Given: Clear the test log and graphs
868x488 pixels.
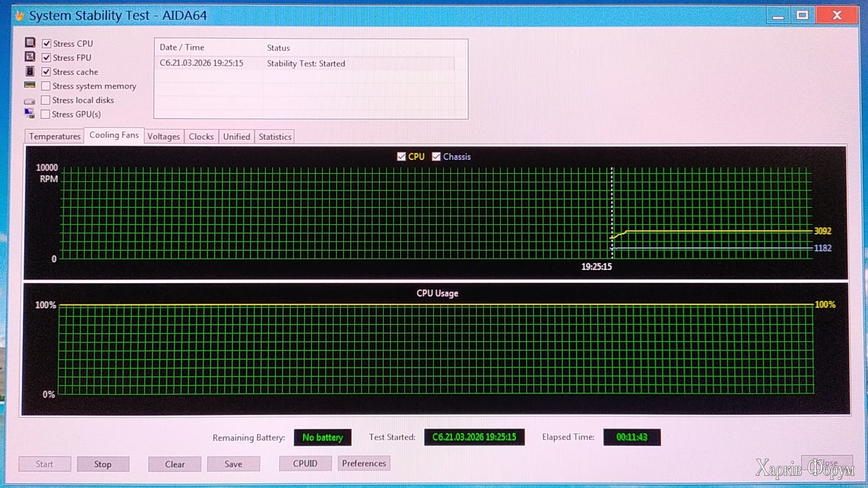Looking at the screenshot, I should click(x=175, y=464).
